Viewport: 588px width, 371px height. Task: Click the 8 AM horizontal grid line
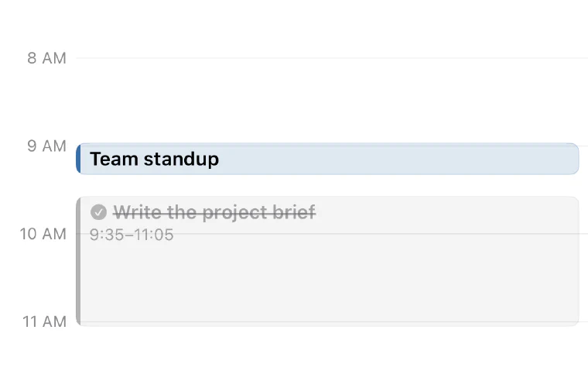pyautogui.click(x=332, y=58)
